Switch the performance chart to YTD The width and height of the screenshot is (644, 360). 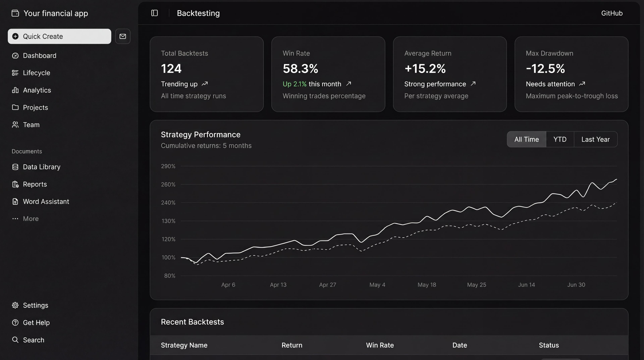coord(560,139)
